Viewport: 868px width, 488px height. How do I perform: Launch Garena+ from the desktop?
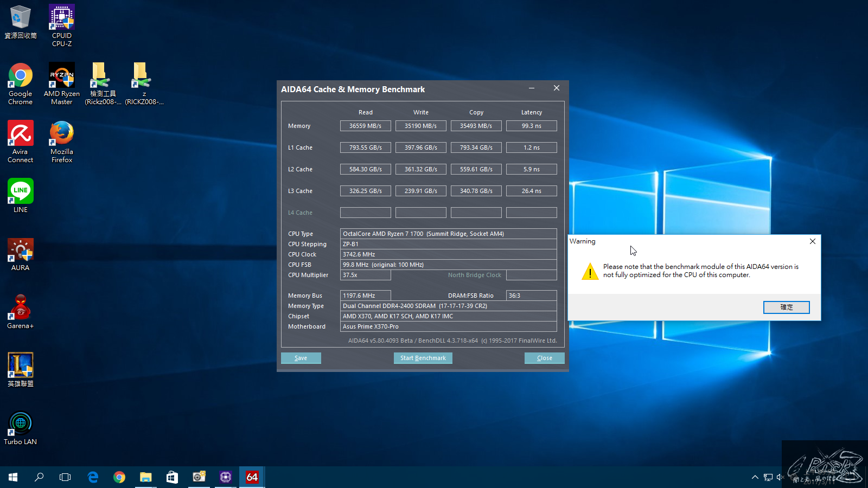21,312
